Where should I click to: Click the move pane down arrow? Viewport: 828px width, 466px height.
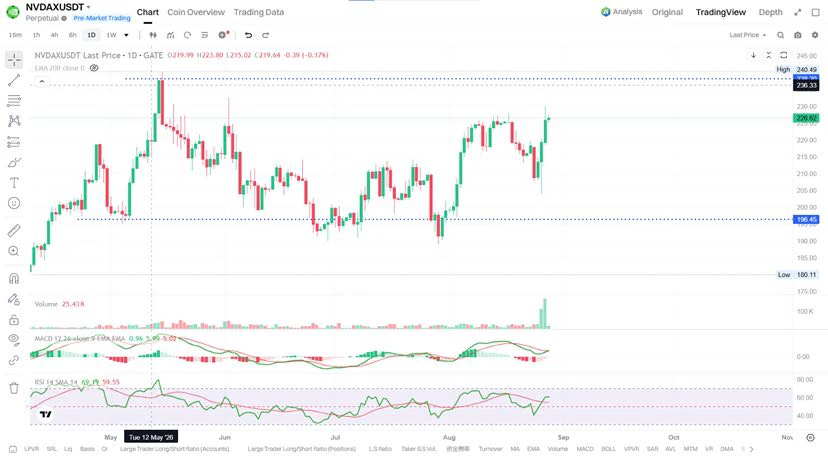click(x=754, y=55)
